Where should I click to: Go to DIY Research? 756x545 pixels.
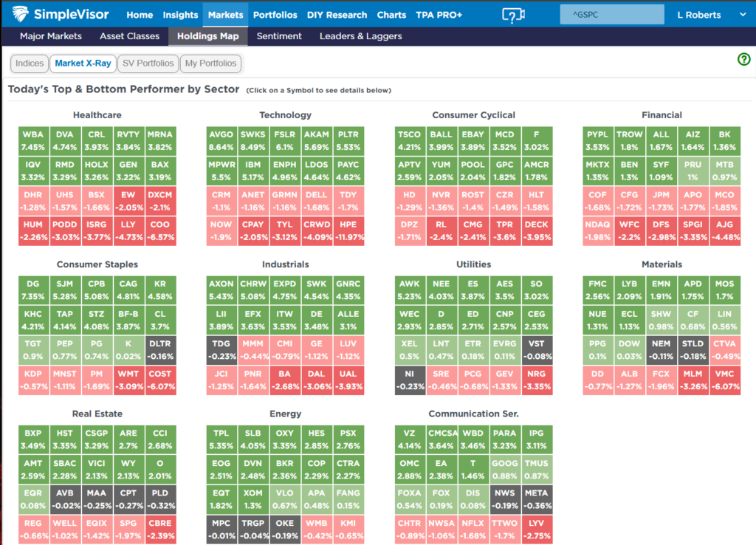click(x=337, y=15)
